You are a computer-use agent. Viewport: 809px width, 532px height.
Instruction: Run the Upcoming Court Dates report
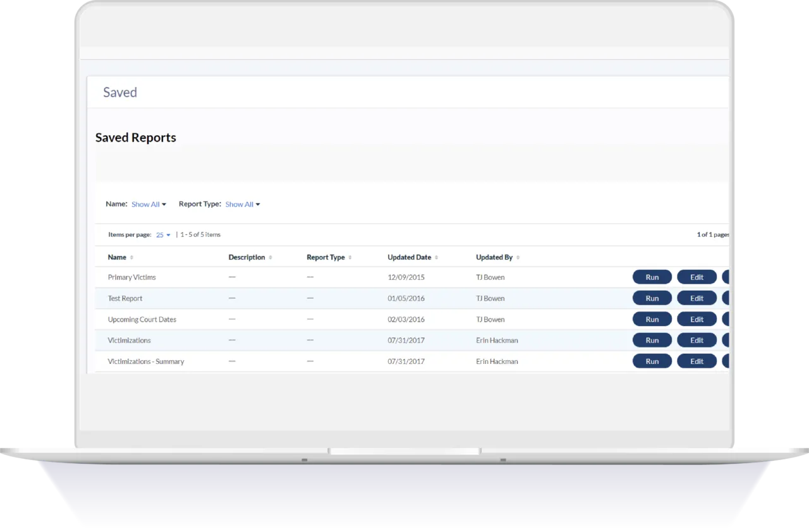coord(652,320)
